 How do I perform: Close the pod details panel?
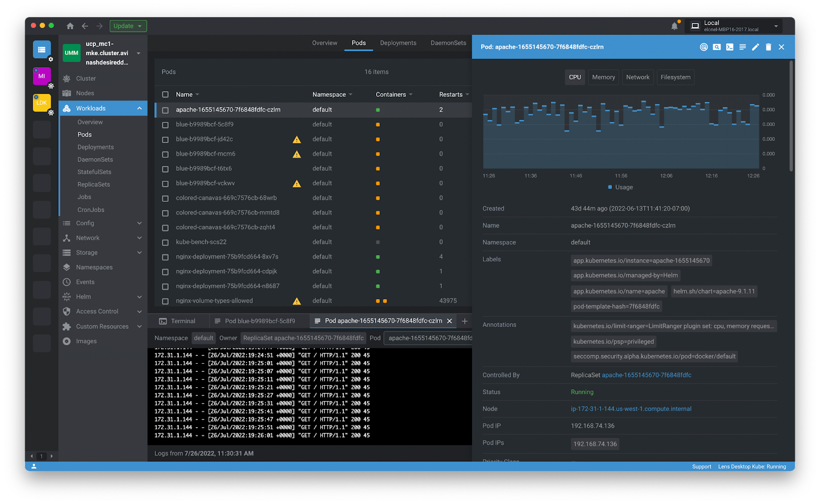pyautogui.click(x=782, y=47)
